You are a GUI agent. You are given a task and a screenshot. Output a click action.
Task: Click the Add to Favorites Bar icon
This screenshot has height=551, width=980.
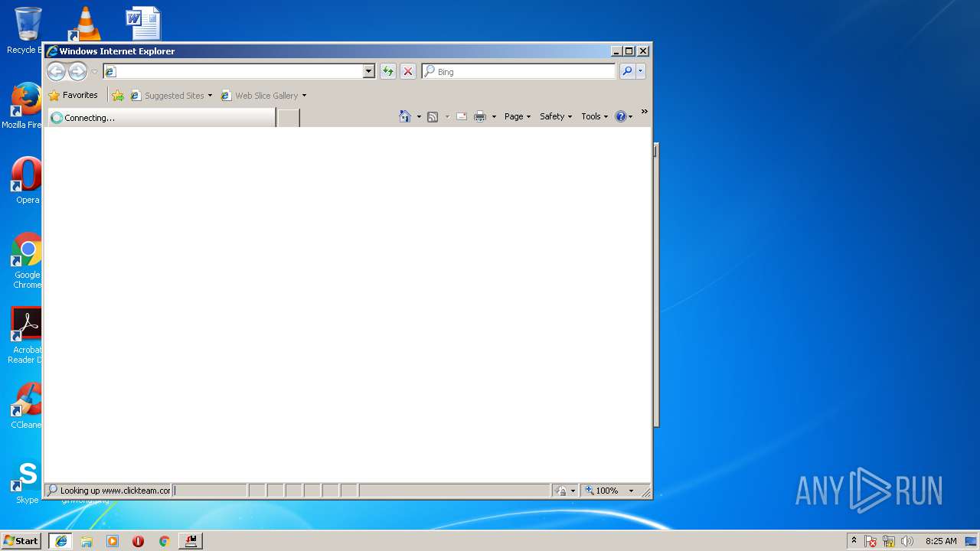pyautogui.click(x=118, y=96)
